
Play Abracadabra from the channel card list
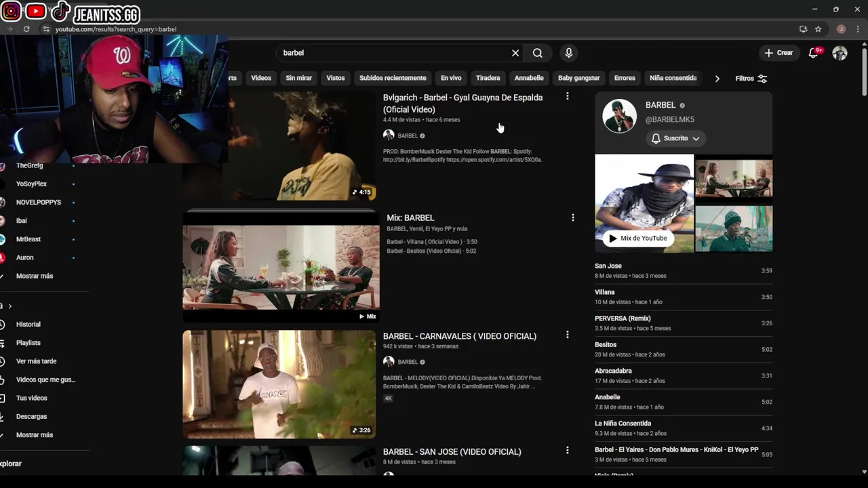684,375
